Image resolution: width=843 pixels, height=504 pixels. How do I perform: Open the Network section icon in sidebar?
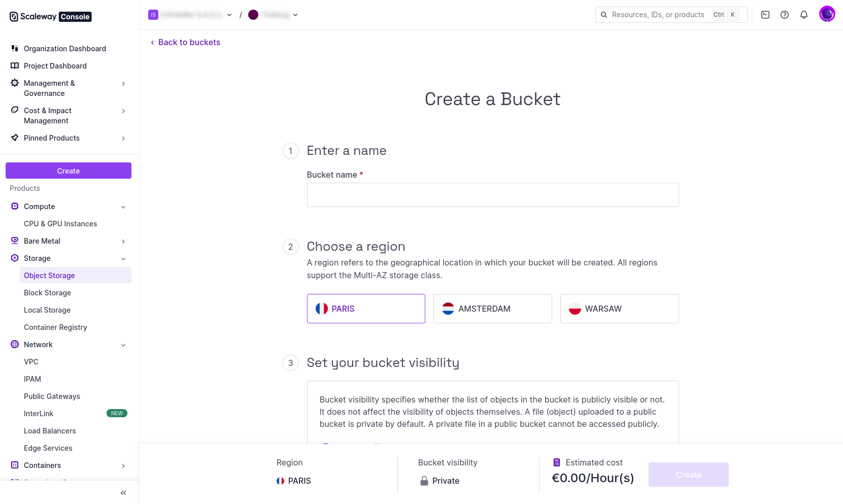[x=14, y=344]
